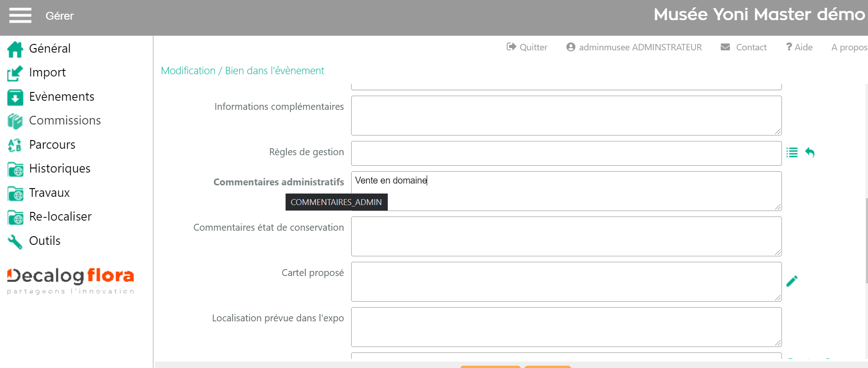Click the Evènements download icon
Viewport: 868px width, 368px height.
pos(15,97)
